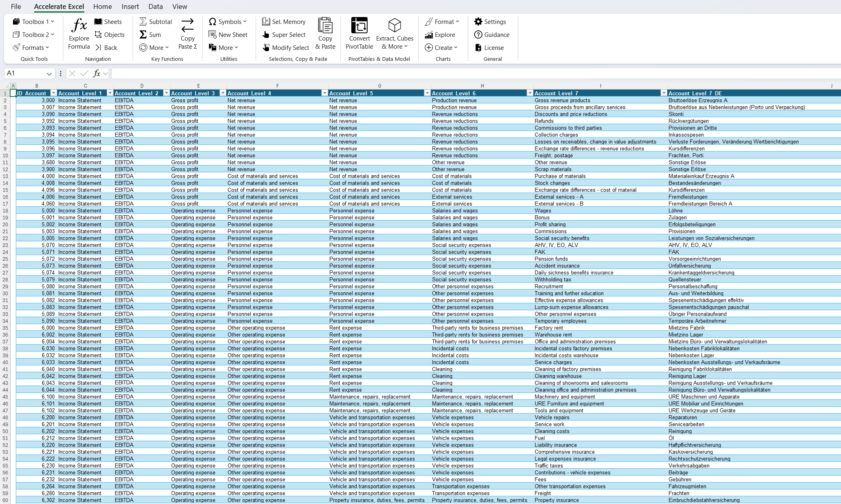Click the Copy & Paste clipboard icon

[x=325, y=26]
